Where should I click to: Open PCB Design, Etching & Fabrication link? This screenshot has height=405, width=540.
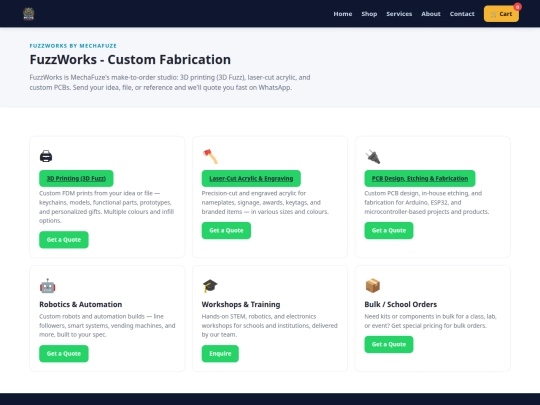[x=420, y=178]
